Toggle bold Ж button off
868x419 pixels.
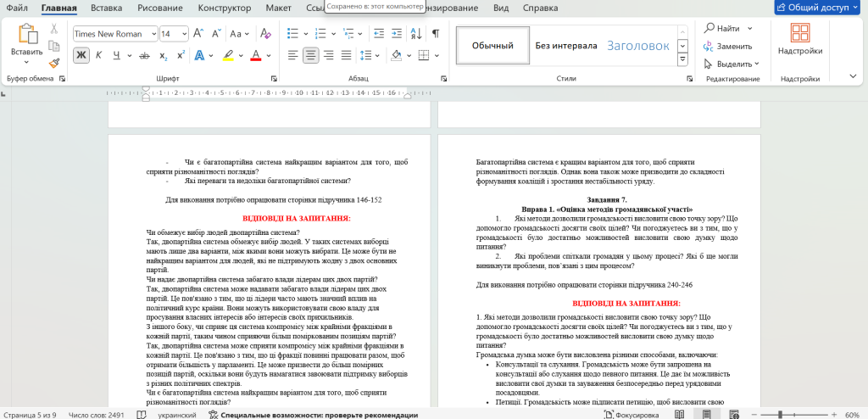[81, 56]
